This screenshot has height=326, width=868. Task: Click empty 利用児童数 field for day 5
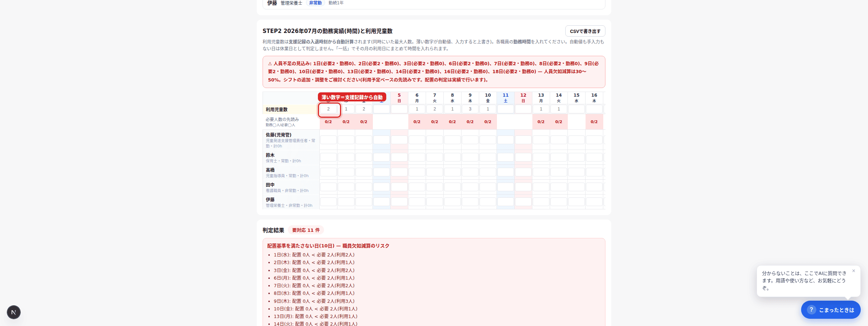click(399, 109)
